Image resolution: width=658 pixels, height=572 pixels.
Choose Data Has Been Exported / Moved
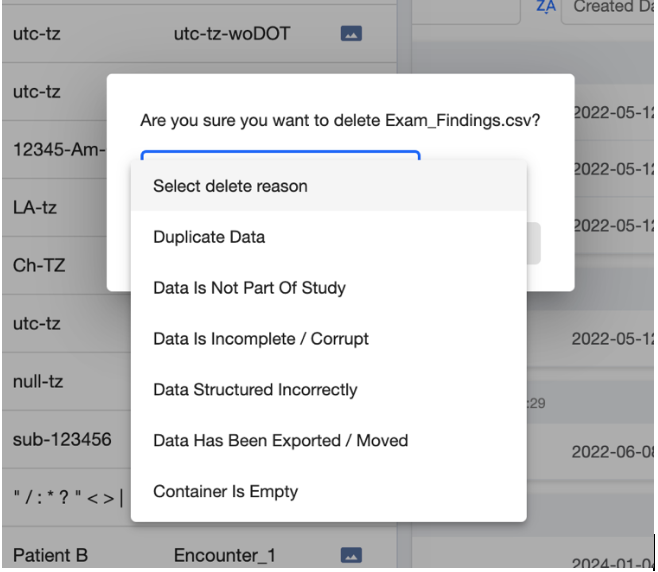click(329, 441)
